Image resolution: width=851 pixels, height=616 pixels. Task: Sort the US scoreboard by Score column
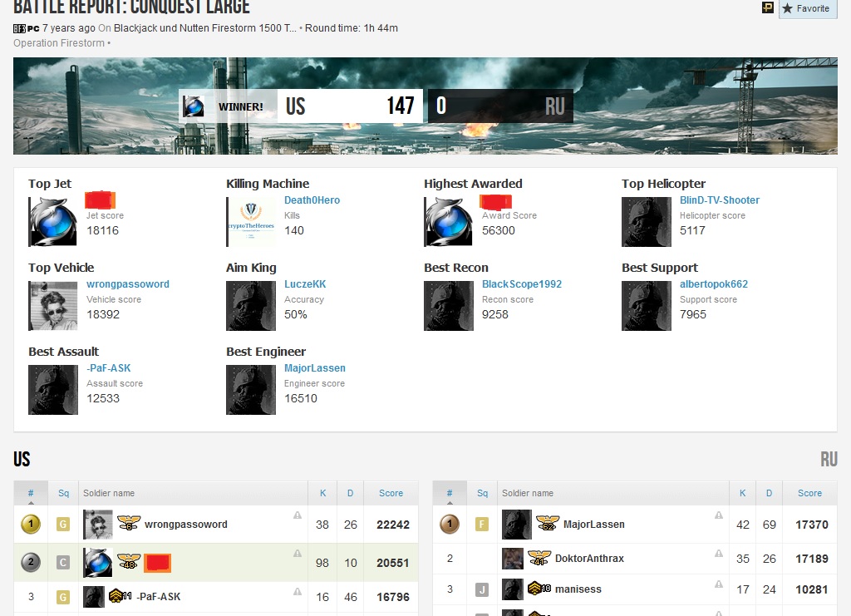coord(391,492)
